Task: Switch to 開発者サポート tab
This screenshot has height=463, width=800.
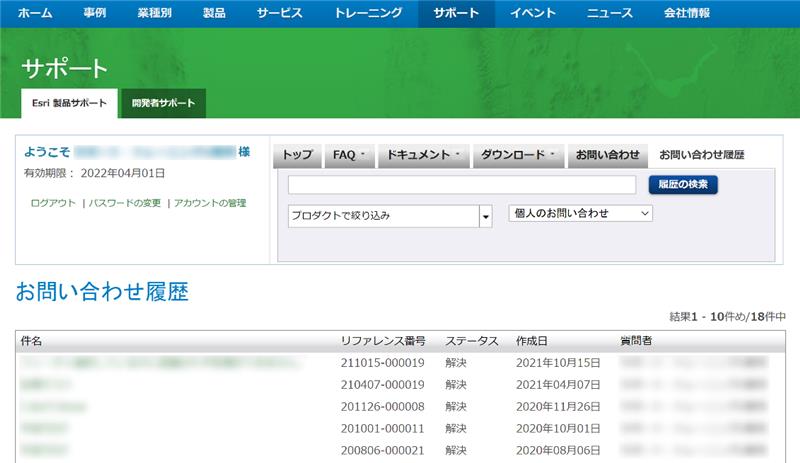Action: tap(163, 103)
